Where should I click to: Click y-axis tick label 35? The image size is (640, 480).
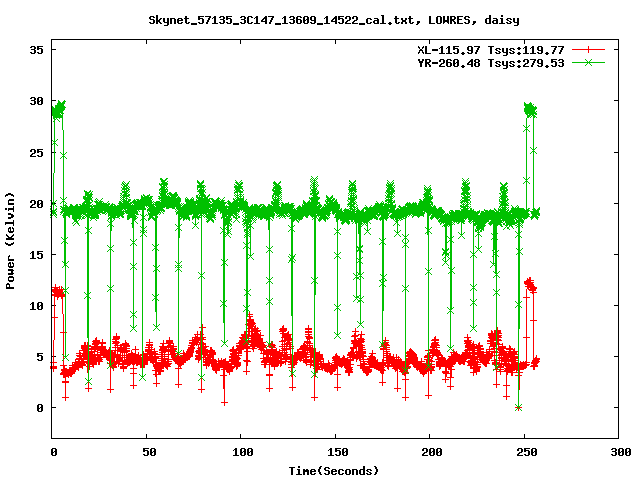(x=37, y=50)
